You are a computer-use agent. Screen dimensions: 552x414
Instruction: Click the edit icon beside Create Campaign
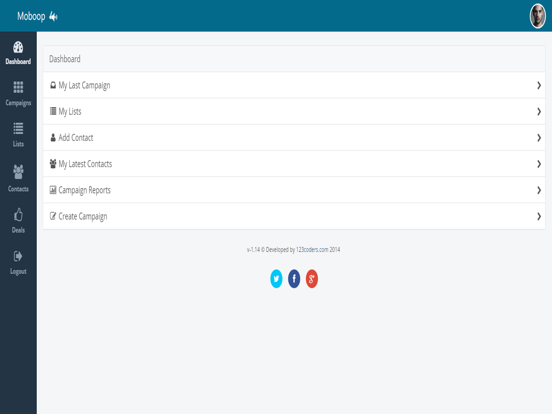click(x=53, y=216)
